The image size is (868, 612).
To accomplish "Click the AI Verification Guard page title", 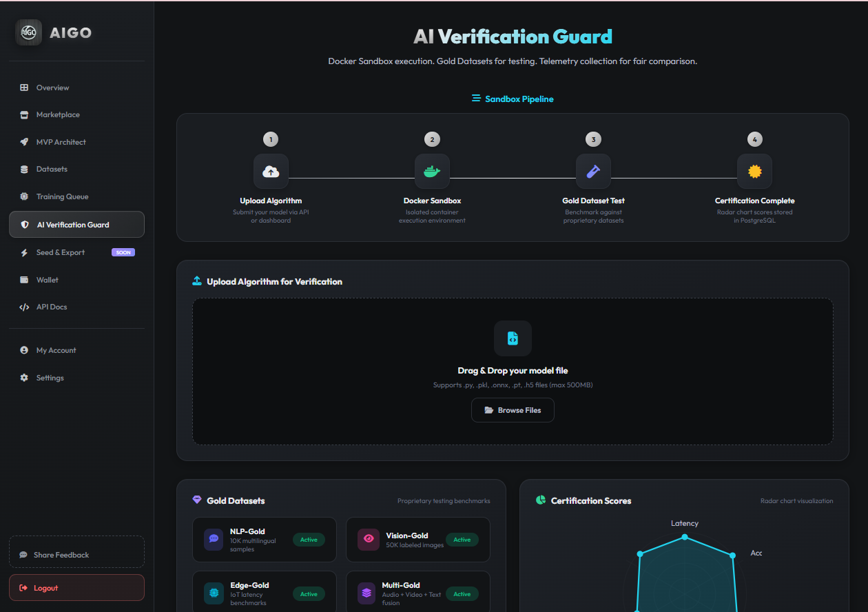I will pyautogui.click(x=513, y=36).
